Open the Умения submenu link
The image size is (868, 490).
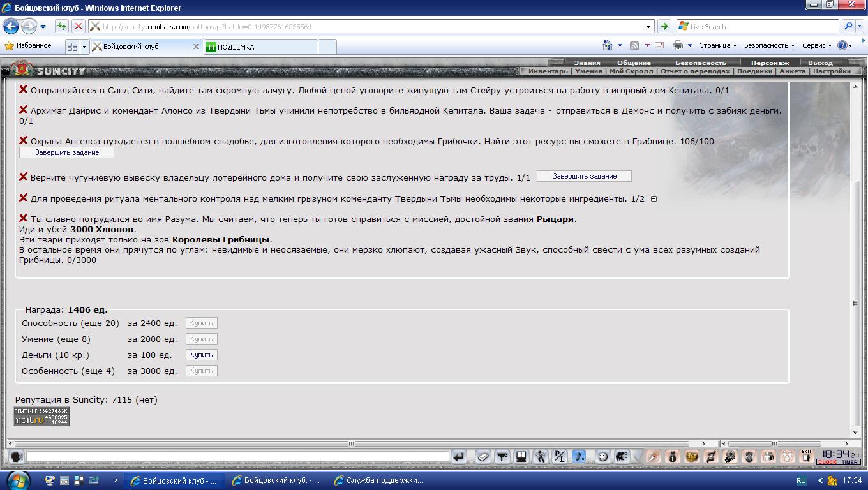pyautogui.click(x=588, y=71)
